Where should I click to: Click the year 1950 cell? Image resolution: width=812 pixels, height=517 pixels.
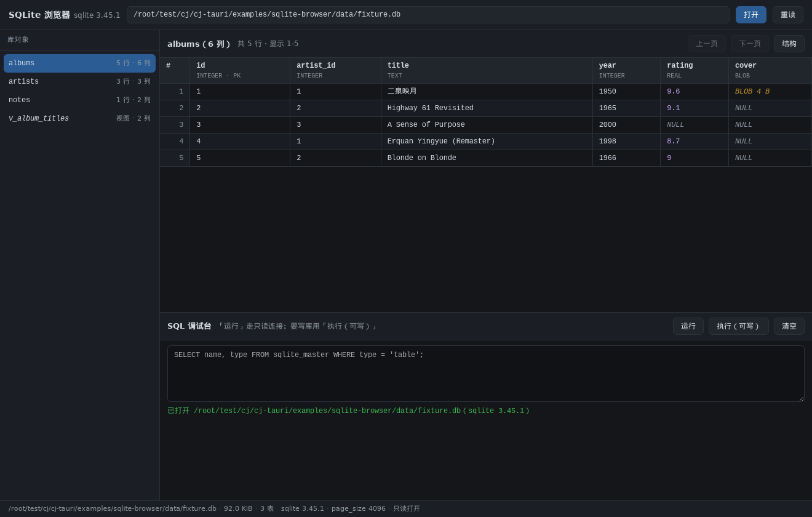tap(626, 92)
